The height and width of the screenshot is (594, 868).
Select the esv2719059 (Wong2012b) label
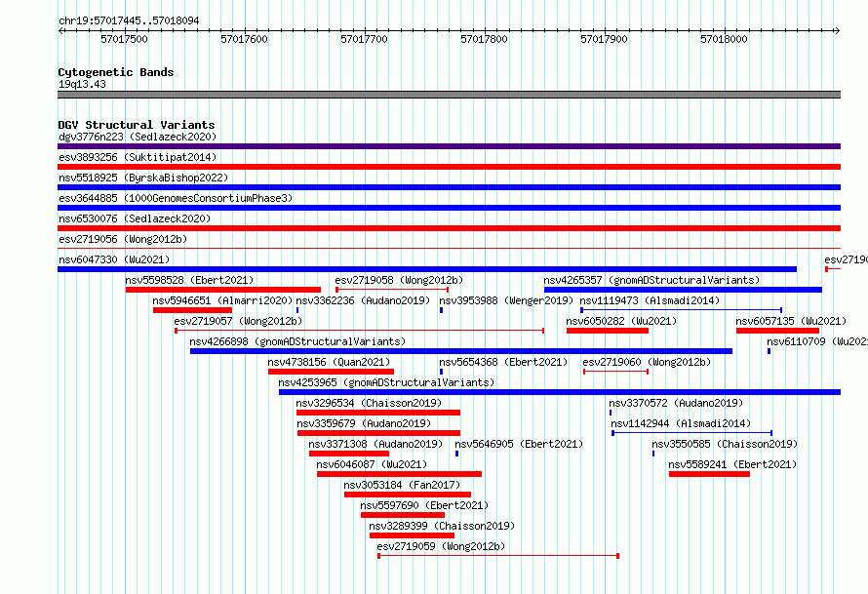click(x=441, y=546)
